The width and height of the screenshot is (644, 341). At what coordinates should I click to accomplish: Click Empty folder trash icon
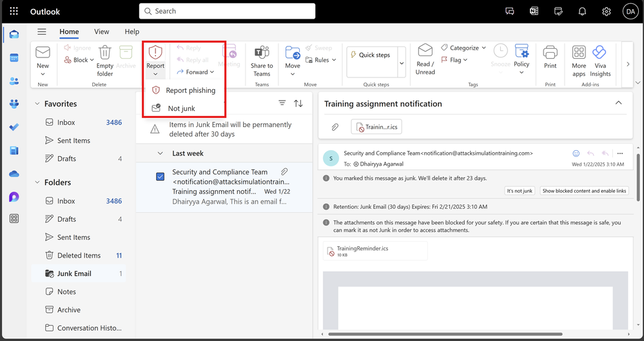[x=104, y=53]
